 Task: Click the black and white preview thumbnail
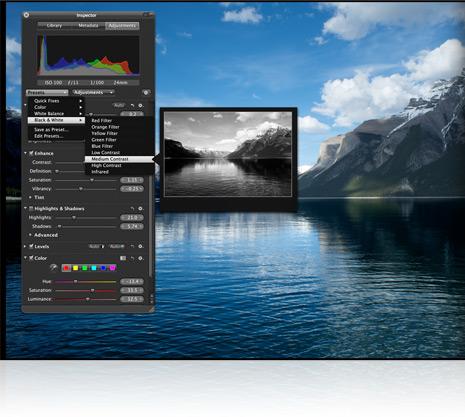click(228, 154)
